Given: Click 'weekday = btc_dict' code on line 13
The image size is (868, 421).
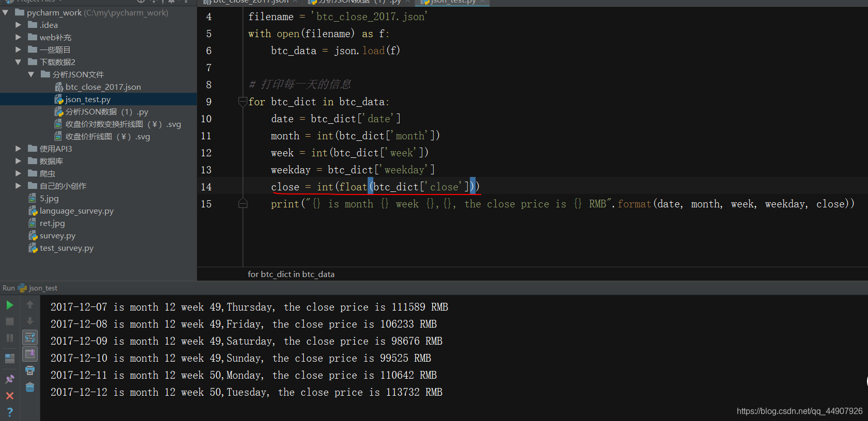Looking at the screenshot, I should [x=322, y=170].
